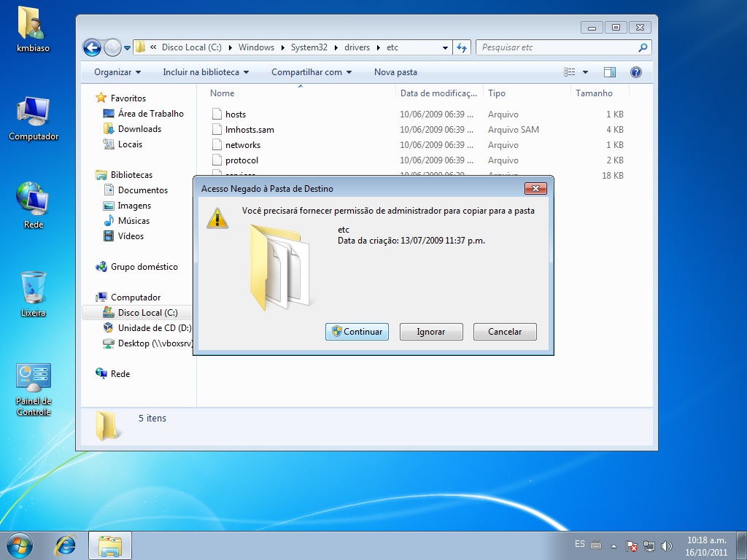Select Rede in the navigation pane
Screen dimensions: 747x560
pos(120,374)
